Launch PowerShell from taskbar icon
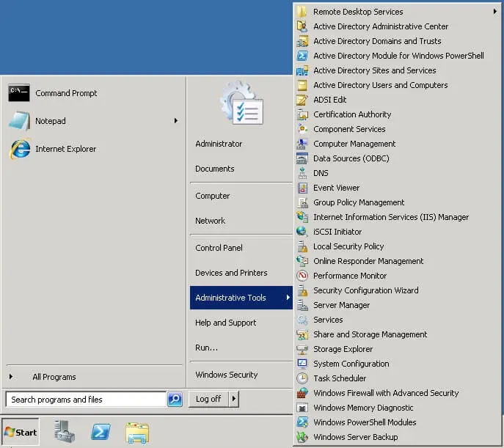The width and height of the screenshot is (504, 448). click(101, 432)
